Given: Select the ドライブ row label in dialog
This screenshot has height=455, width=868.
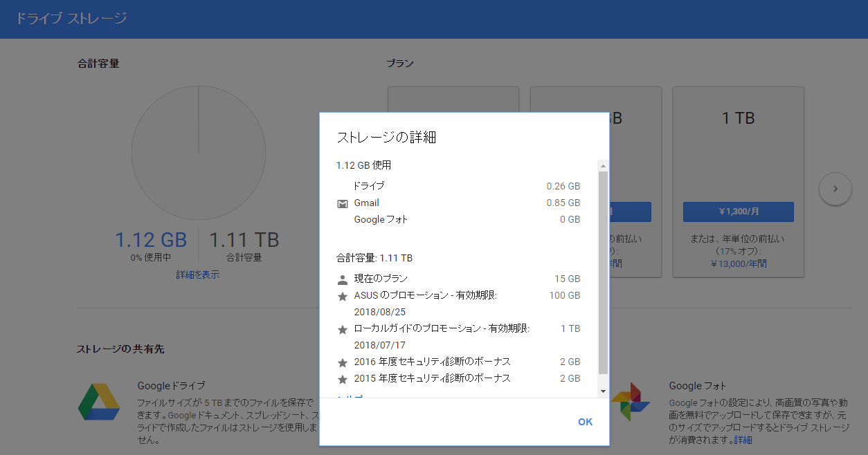Looking at the screenshot, I should [x=370, y=186].
